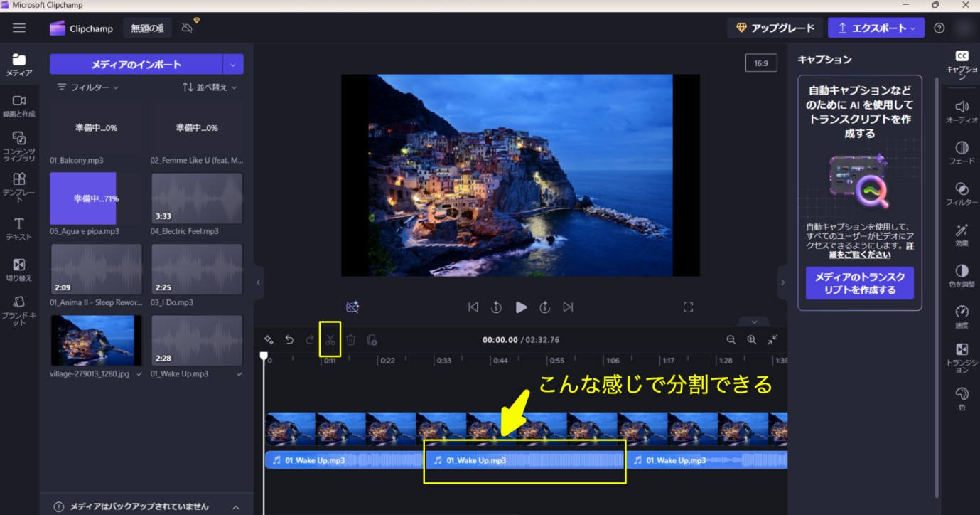Open the フェード panel tab
980x515 pixels.
pyautogui.click(x=962, y=152)
